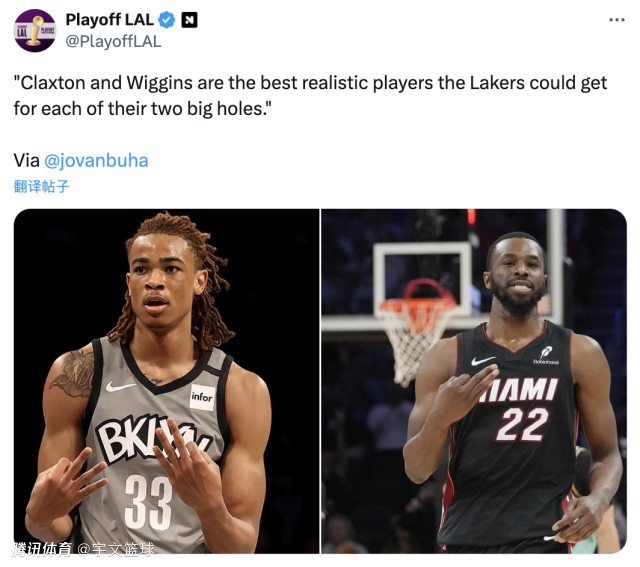Open the three-dot more options menu

[617, 20]
